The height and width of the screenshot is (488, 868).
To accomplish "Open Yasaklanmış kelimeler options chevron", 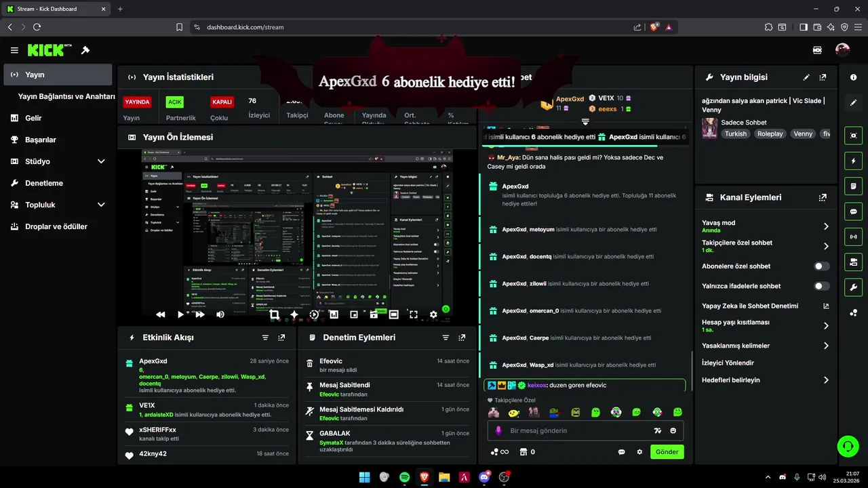I will tap(826, 346).
